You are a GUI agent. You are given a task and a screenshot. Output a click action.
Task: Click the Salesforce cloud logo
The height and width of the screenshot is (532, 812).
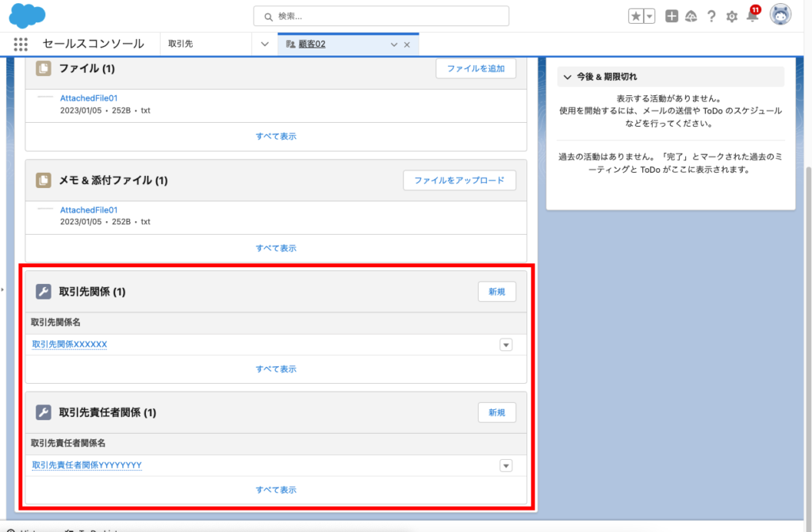27,15
